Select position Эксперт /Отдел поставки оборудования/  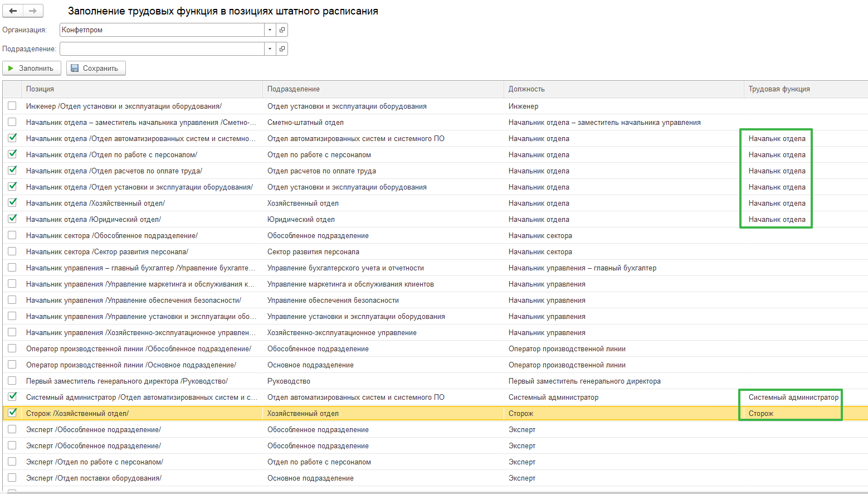coord(94,478)
